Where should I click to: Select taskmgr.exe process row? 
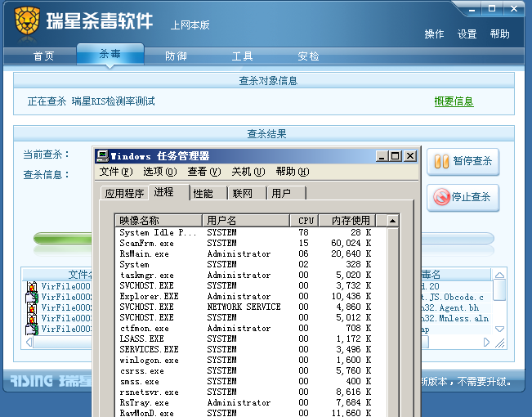coord(251,275)
